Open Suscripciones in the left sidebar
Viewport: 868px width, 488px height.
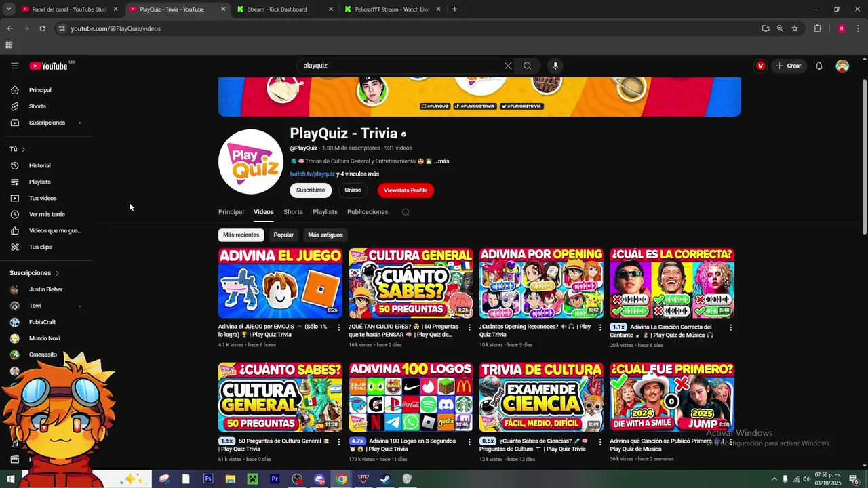click(46, 123)
